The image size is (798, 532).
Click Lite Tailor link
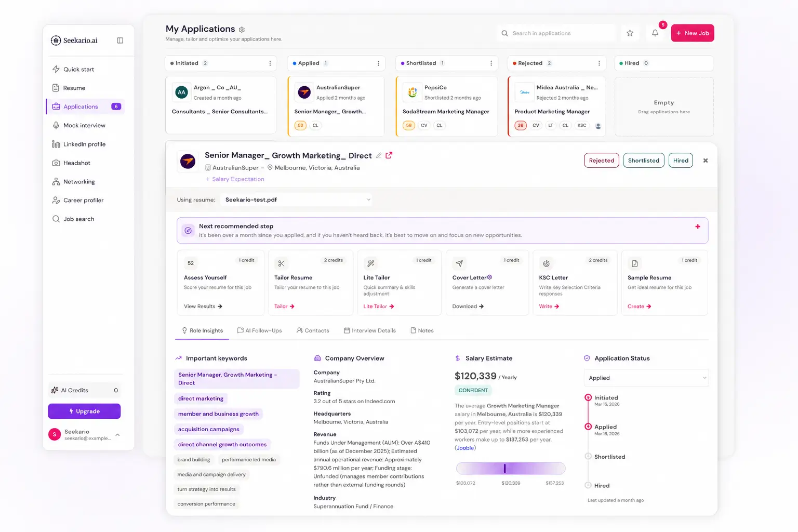379,307
